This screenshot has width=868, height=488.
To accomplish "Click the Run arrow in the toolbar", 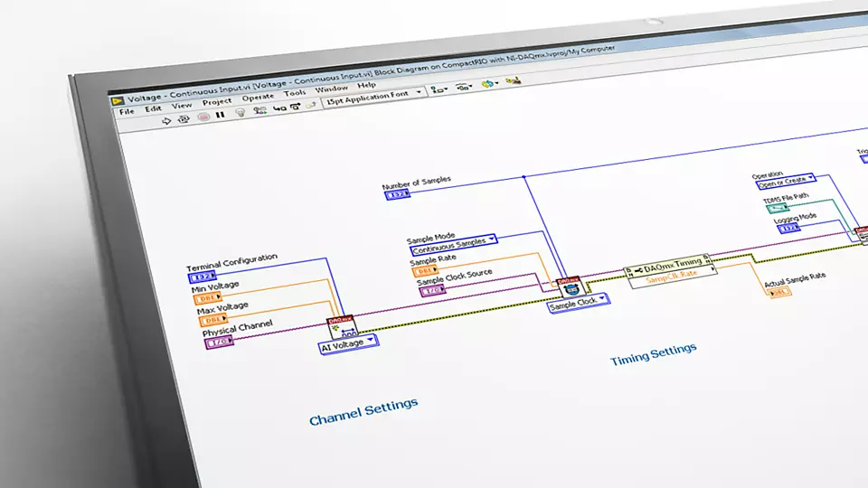I will [166, 120].
